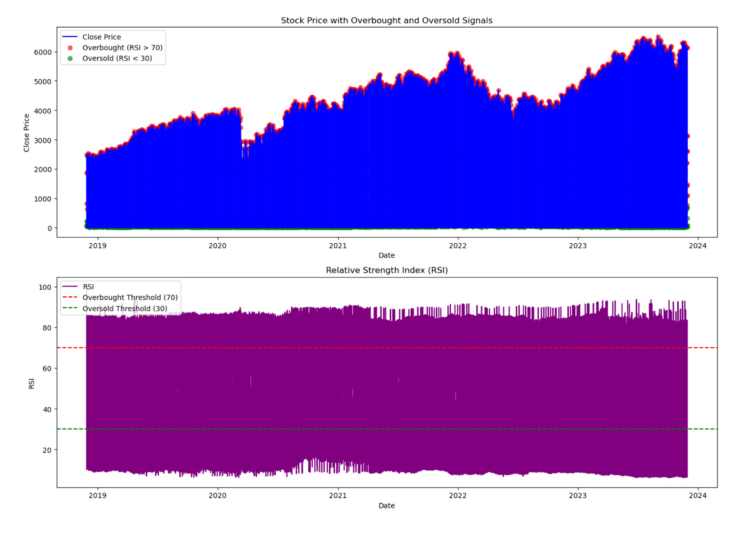Click the blue Close Price legend line
The width and height of the screenshot is (742, 533).
69,37
